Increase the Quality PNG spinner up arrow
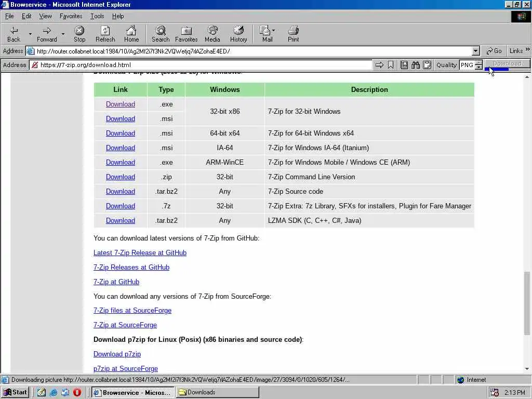This screenshot has height=399, width=532. 478,63
